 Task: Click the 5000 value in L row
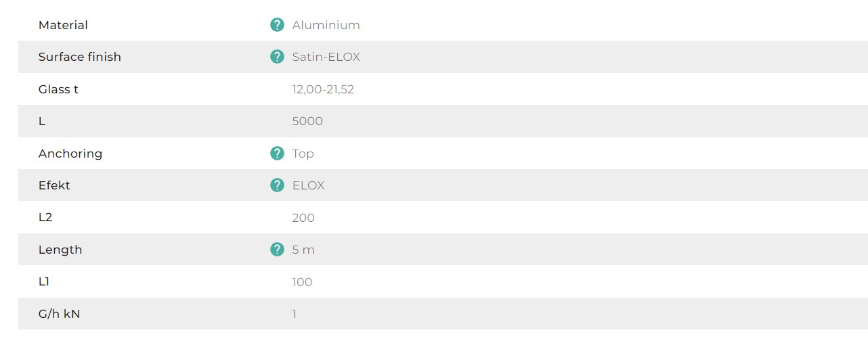[x=307, y=121]
